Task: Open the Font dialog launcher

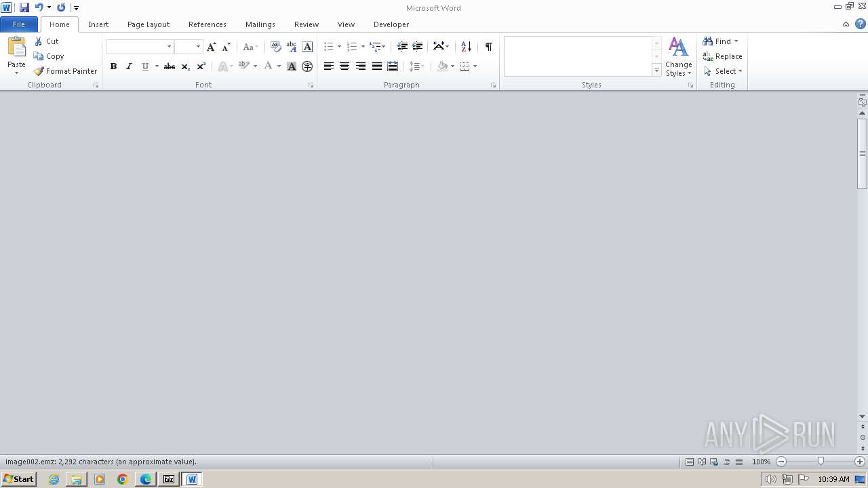Action: coord(311,85)
